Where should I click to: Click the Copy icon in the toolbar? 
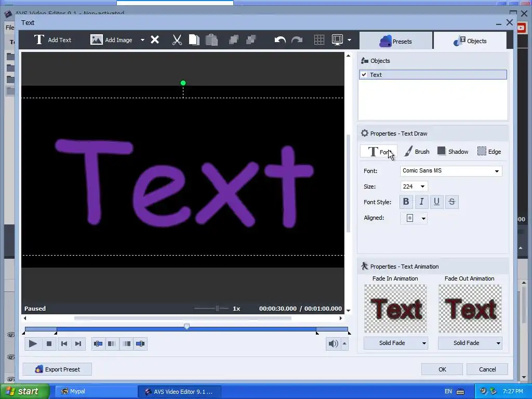194,40
